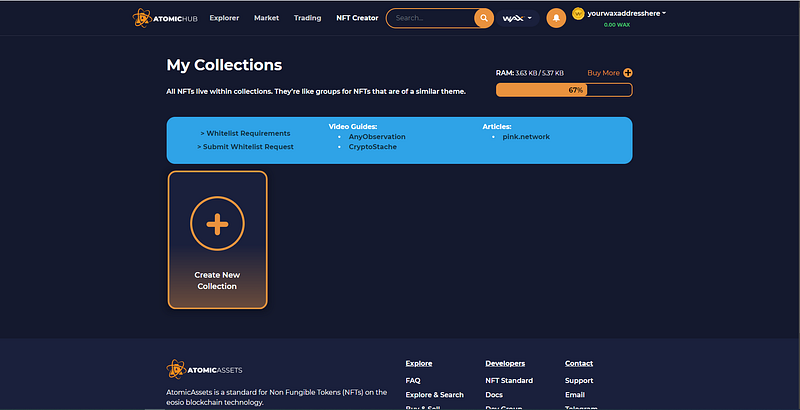Open the AnyObservation video guide
Screen dimensions: 800x410
[x=377, y=137]
